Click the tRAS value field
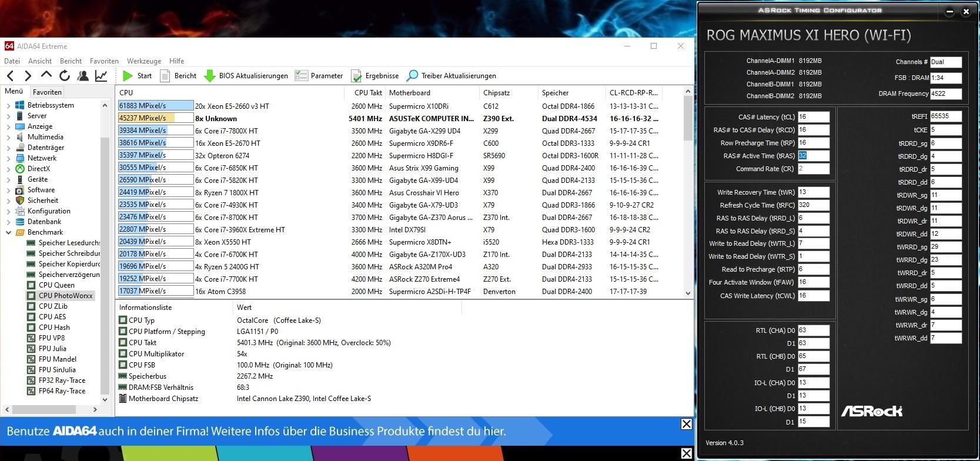980x461 pixels. (814, 156)
